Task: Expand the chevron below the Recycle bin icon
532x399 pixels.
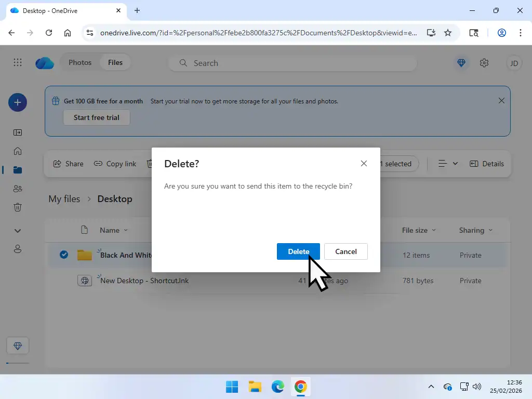Action: pyautogui.click(x=18, y=230)
